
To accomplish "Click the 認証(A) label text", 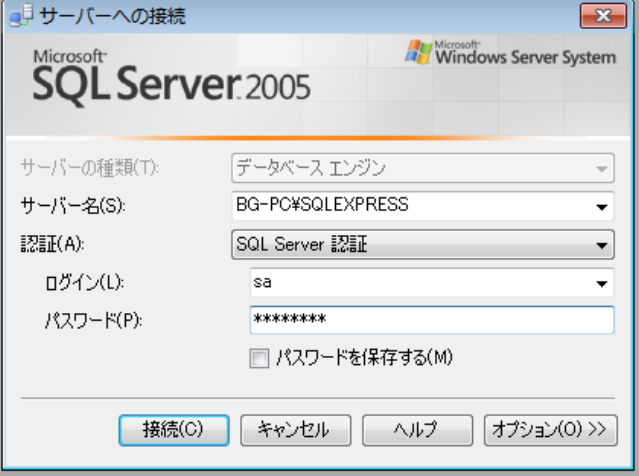I will click(x=53, y=244).
